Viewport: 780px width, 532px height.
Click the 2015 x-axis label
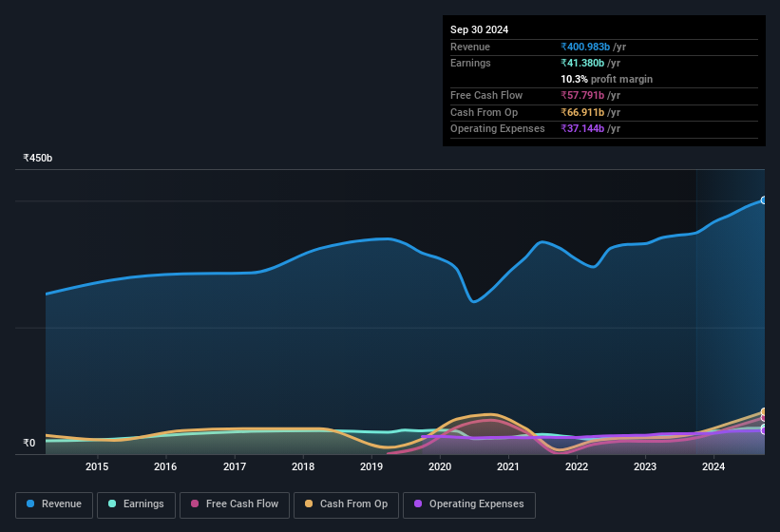pyautogui.click(x=97, y=466)
